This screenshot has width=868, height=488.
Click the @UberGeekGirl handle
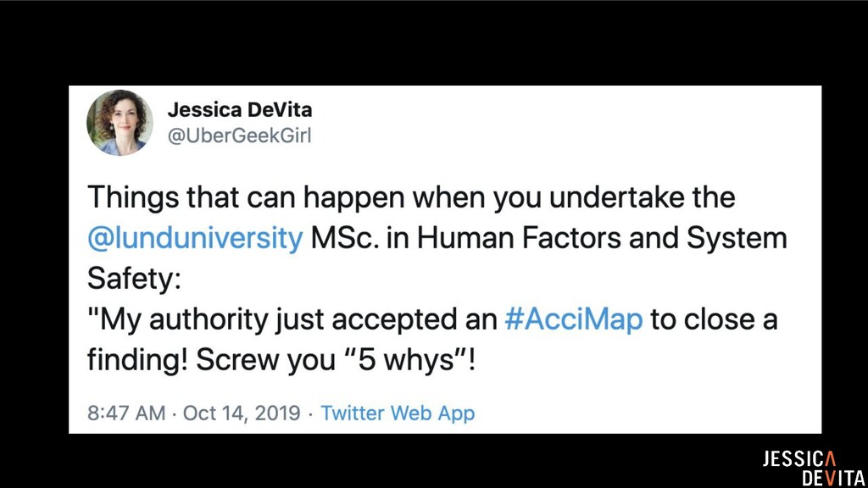[239, 135]
